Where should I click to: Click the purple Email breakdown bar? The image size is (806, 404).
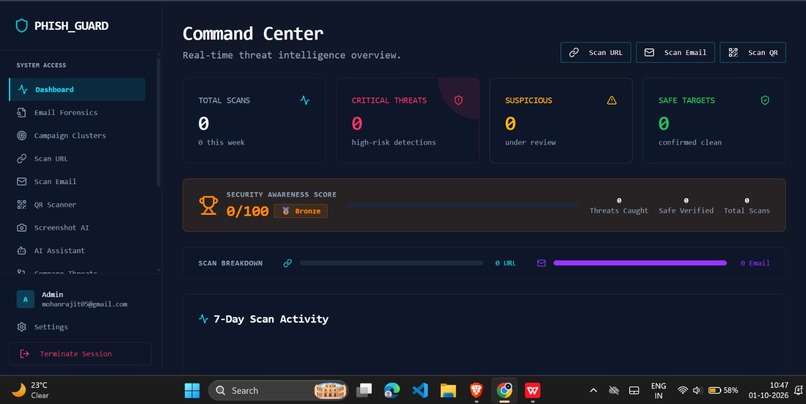coord(640,263)
